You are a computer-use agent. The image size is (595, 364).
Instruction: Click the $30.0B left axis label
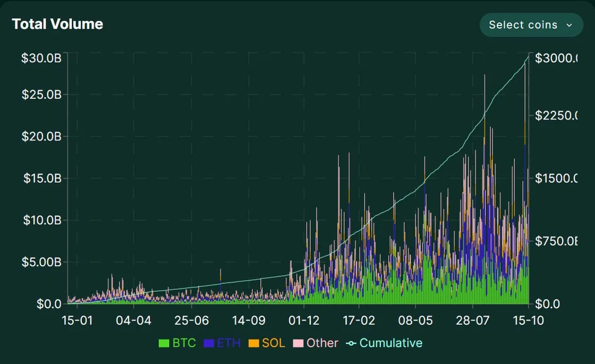click(x=41, y=58)
